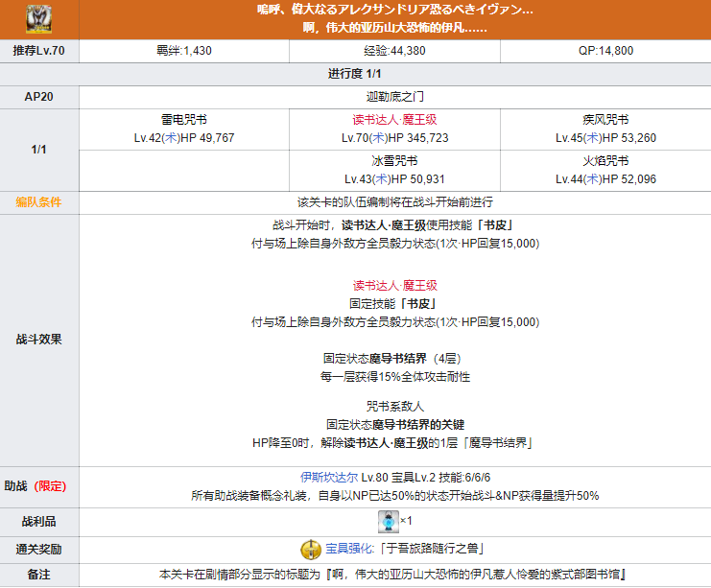This screenshot has height=588, width=711.
Task: Click the Lv.45 HP 53,260 stat line
Action: click(x=605, y=138)
